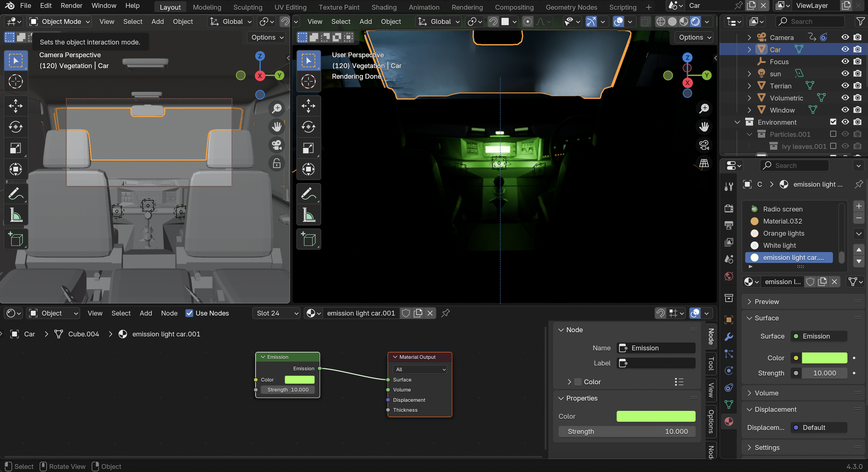
Task: Select rendered viewport shading
Action: tap(695, 22)
